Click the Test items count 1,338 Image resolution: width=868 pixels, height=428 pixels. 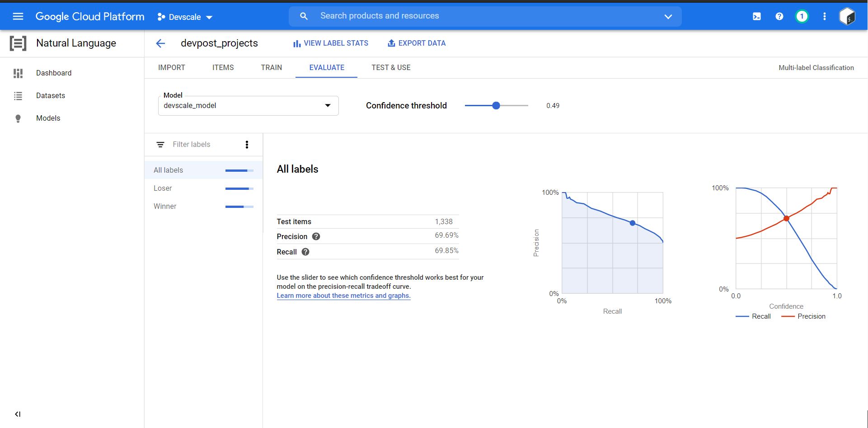tap(444, 221)
